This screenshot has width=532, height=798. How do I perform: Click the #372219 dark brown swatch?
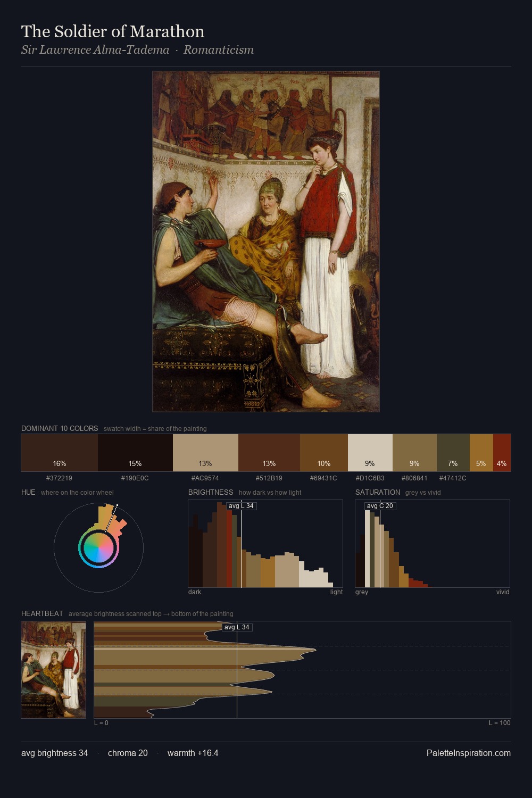60,453
